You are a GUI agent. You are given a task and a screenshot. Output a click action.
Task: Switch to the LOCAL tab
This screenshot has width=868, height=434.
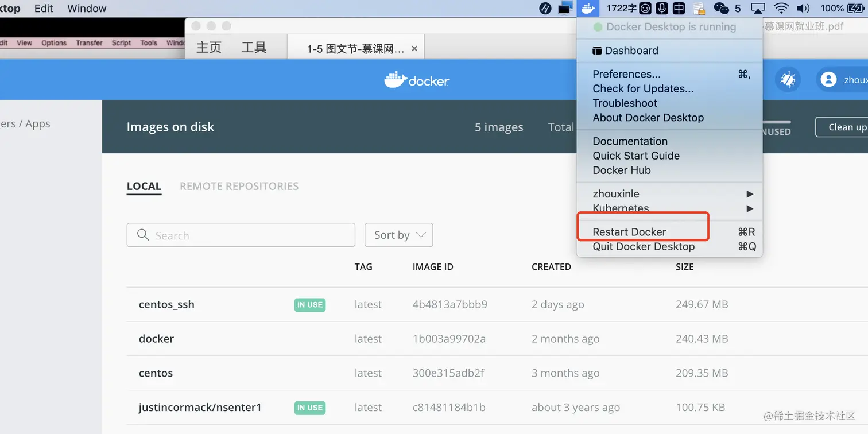point(144,187)
